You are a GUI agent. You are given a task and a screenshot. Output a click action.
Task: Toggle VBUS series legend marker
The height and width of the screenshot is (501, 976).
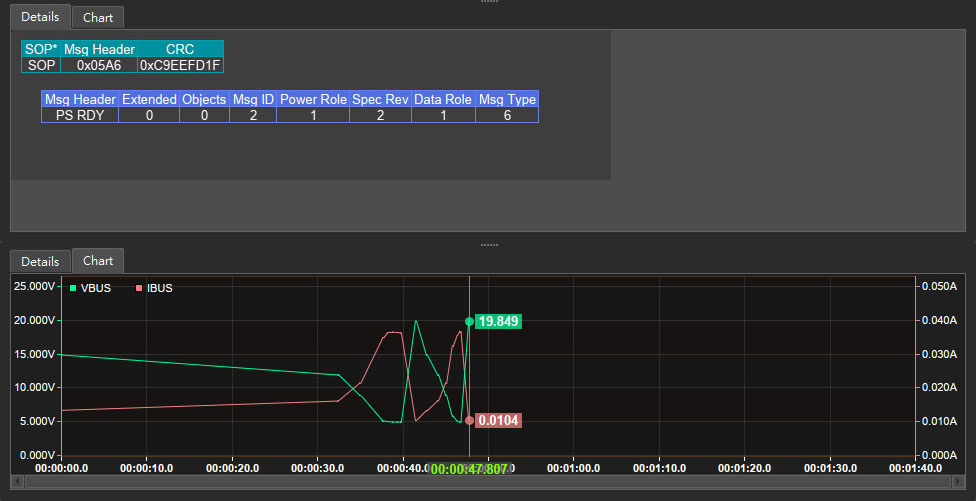[73, 288]
